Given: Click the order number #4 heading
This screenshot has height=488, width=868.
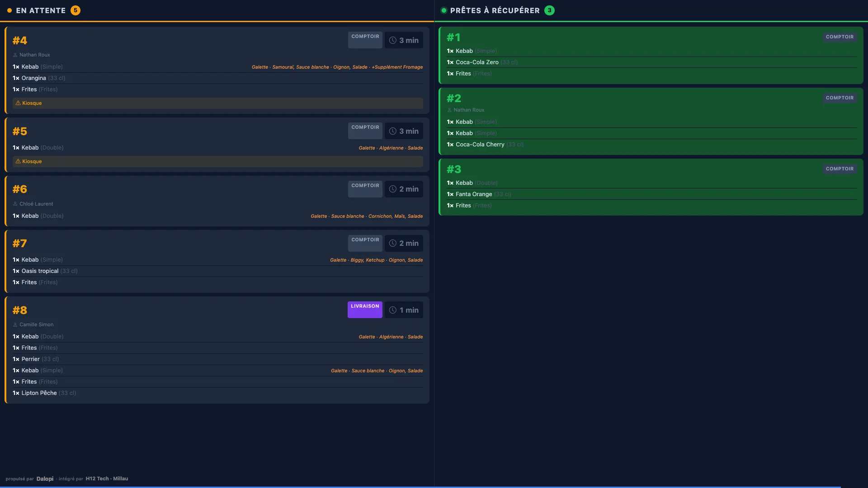Looking at the screenshot, I should click(20, 41).
